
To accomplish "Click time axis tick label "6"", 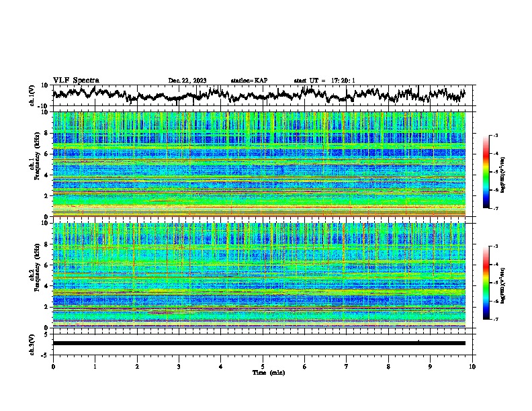I will [305, 367].
